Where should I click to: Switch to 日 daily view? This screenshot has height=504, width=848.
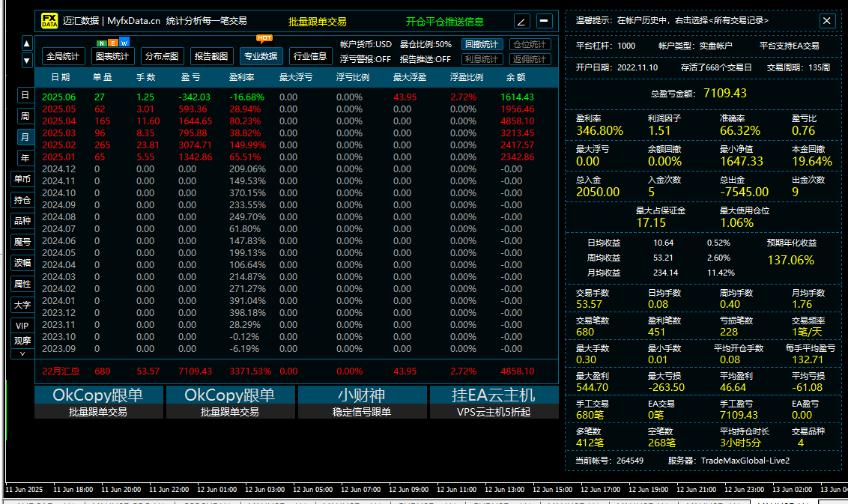pyautogui.click(x=25, y=95)
